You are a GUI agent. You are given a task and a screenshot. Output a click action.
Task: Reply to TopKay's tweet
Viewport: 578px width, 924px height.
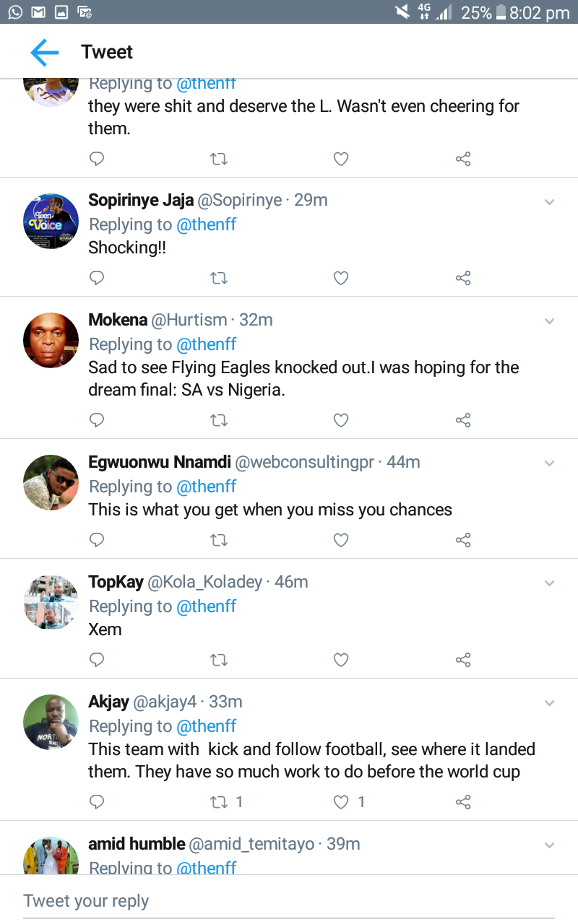(x=97, y=660)
